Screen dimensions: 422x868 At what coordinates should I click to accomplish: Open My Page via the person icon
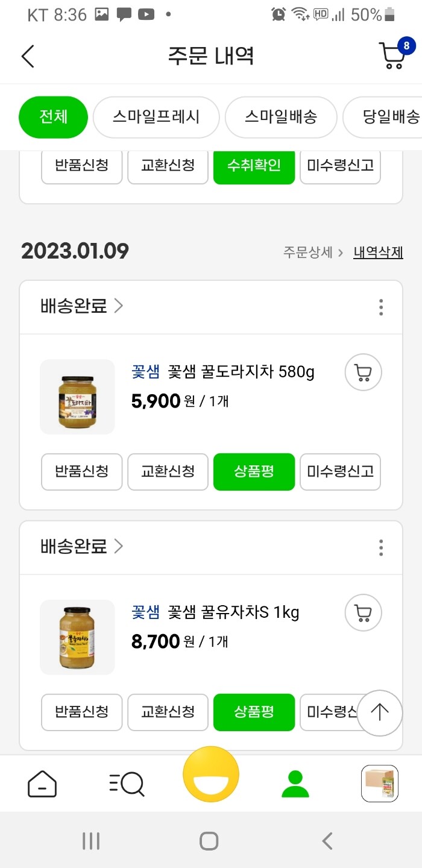tap(295, 784)
